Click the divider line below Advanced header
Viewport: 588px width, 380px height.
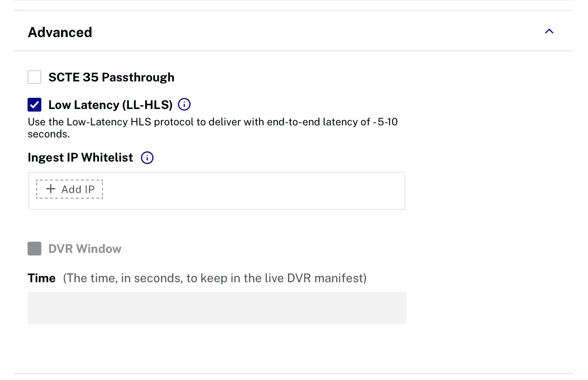[294, 51]
